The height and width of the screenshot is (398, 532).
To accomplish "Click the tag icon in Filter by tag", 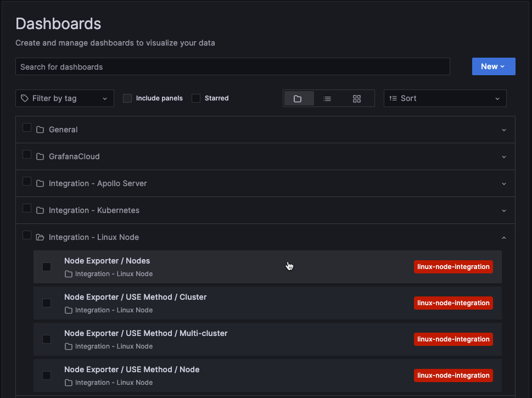I will [x=25, y=98].
